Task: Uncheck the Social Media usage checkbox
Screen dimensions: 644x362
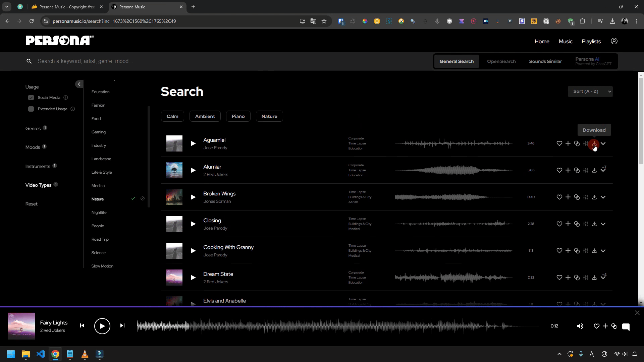Action: click(x=31, y=98)
